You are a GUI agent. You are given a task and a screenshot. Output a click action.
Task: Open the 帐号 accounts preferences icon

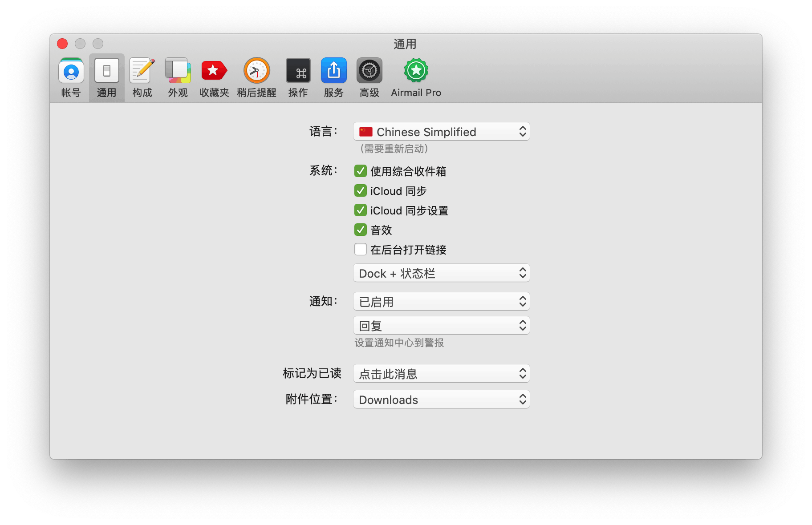[x=71, y=71]
